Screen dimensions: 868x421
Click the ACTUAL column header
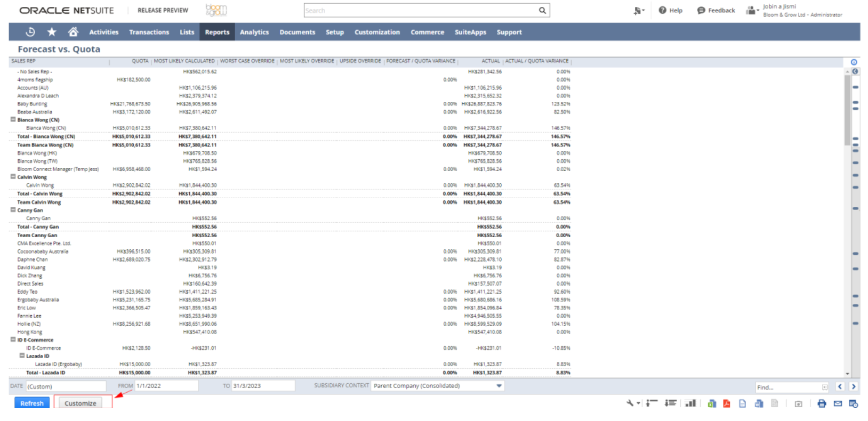(491, 61)
